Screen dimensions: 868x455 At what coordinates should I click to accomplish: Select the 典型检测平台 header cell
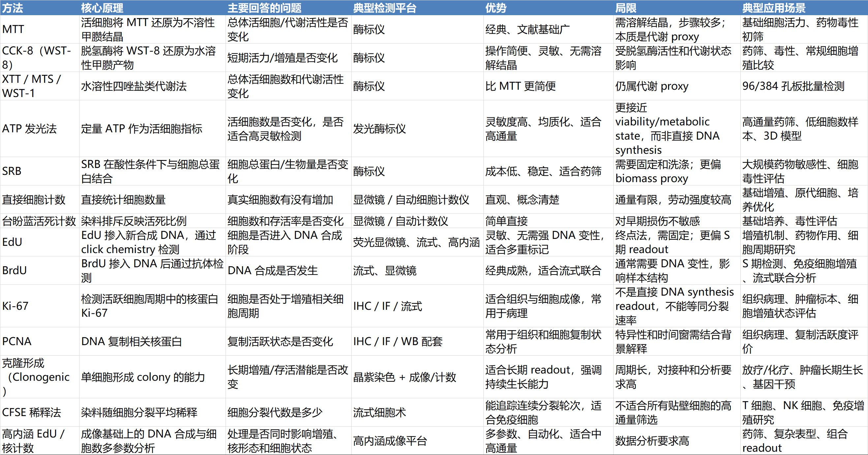[385, 8]
